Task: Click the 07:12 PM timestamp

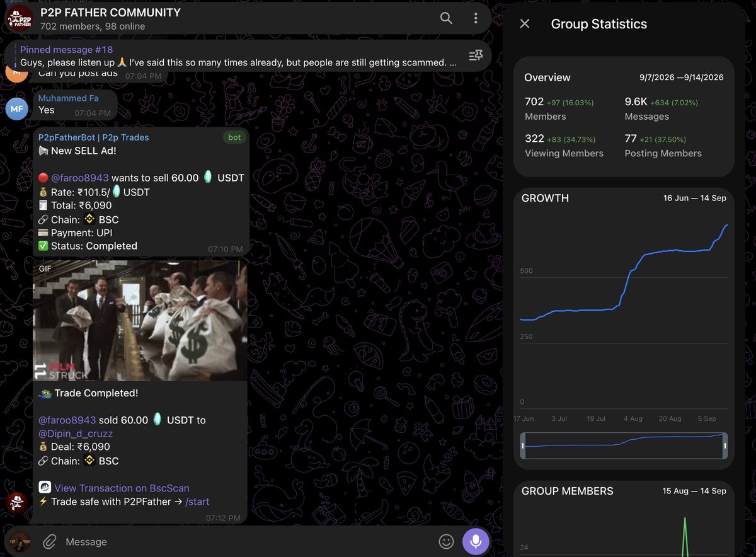Action: [x=223, y=518]
